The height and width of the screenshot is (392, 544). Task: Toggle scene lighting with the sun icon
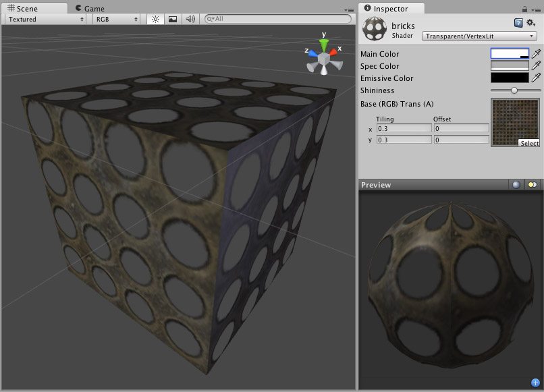[155, 20]
